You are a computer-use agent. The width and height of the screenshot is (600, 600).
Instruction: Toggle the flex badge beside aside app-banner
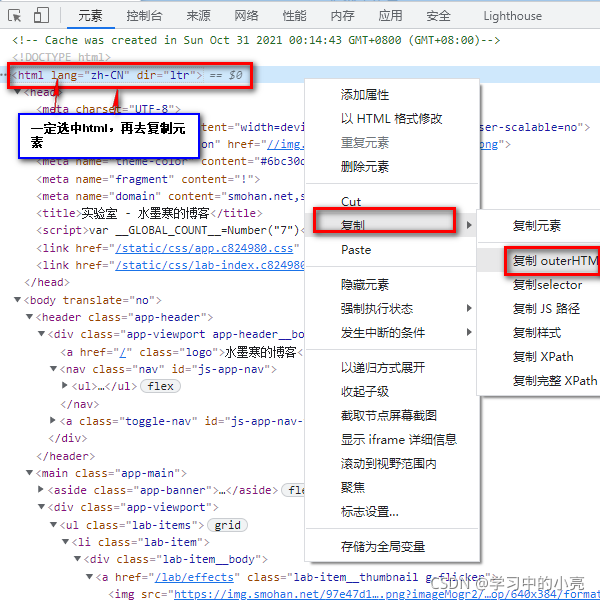293,490
